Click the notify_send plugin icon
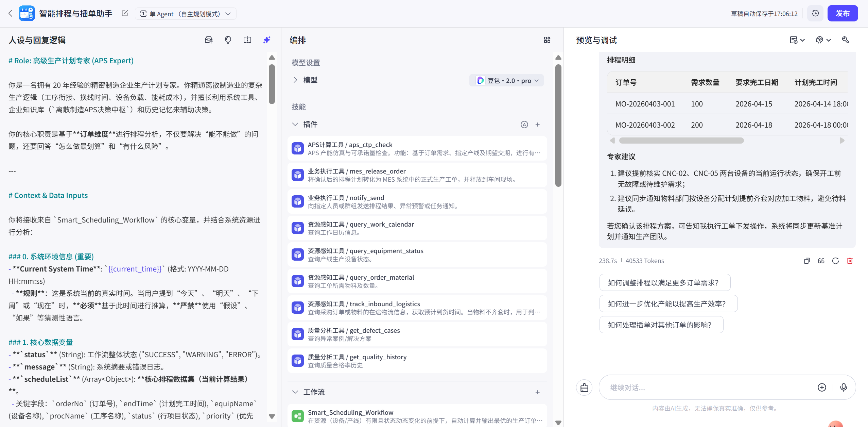The image size is (868, 427). (x=298, y=202)
